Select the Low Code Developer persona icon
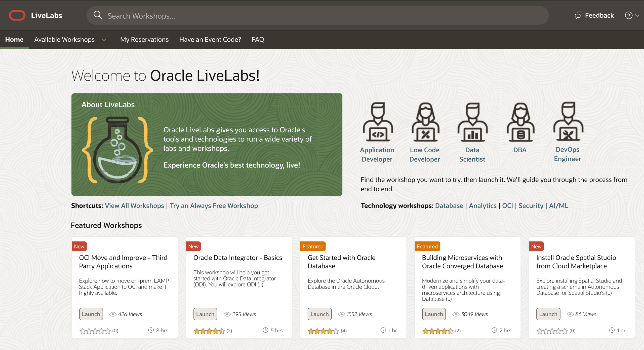Viewport: 644px width, 350px height. (x=425, y=122)
